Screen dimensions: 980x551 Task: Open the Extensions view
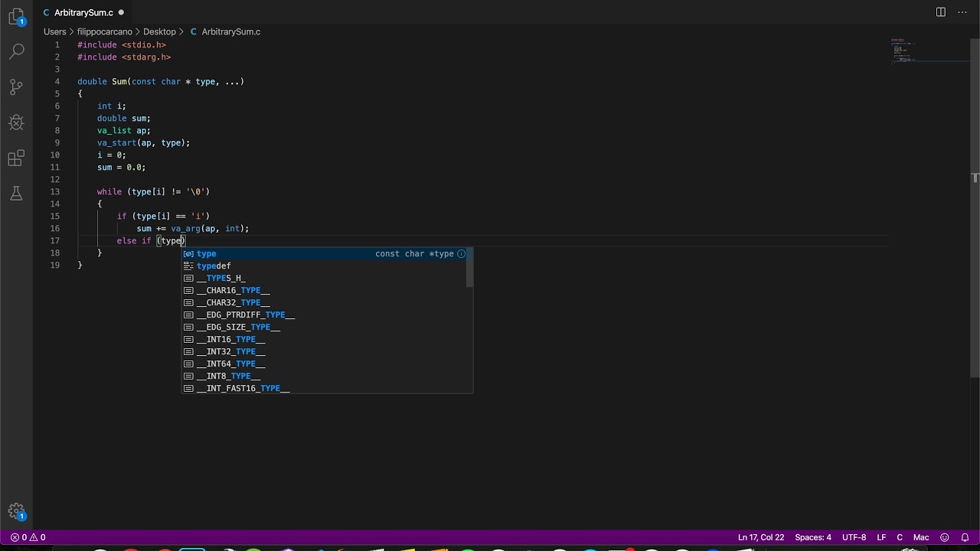(x=16, y=158)
